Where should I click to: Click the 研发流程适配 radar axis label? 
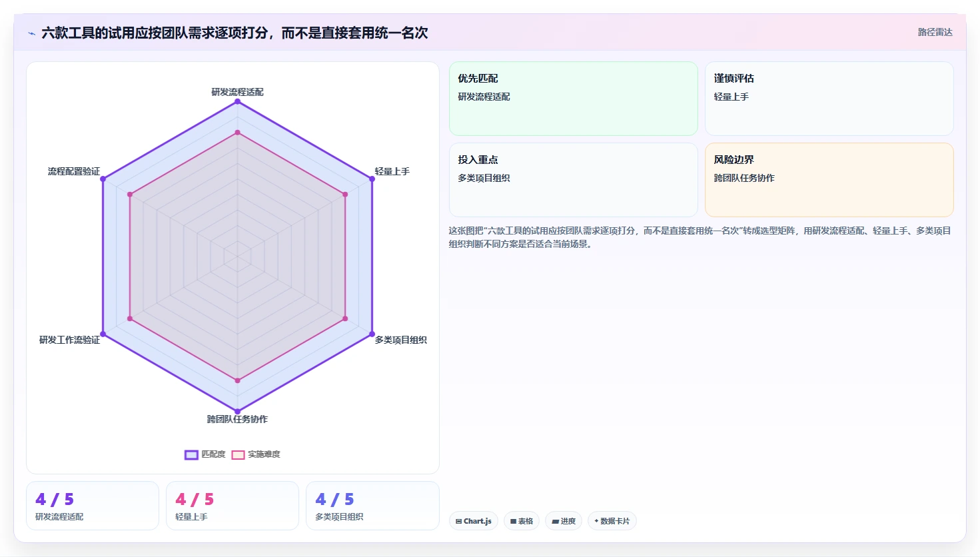[x=237, y=92]
